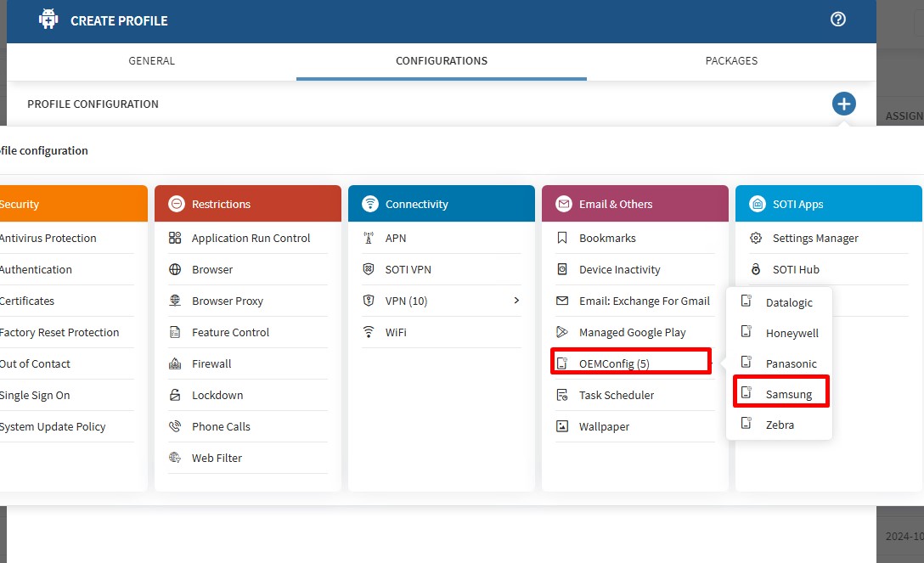Click the Settings Manager gear icon
The width and height of the screenshot is (924, 563).
point(756,238)
